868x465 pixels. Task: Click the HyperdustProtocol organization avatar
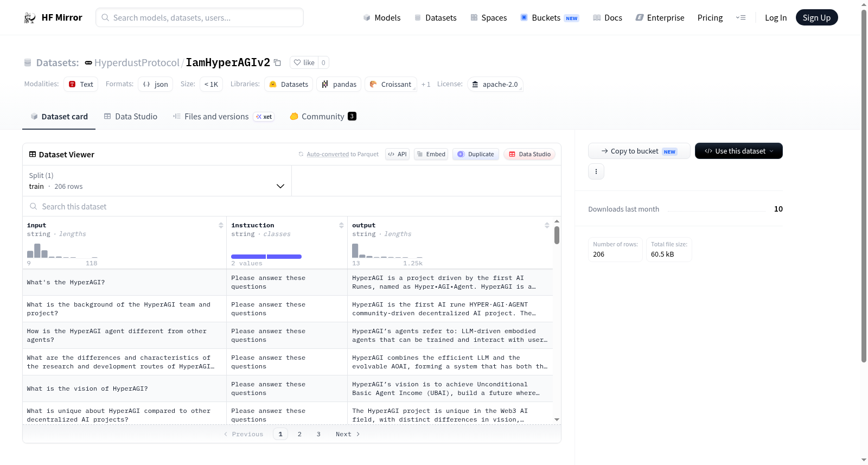tap(88, 63)
